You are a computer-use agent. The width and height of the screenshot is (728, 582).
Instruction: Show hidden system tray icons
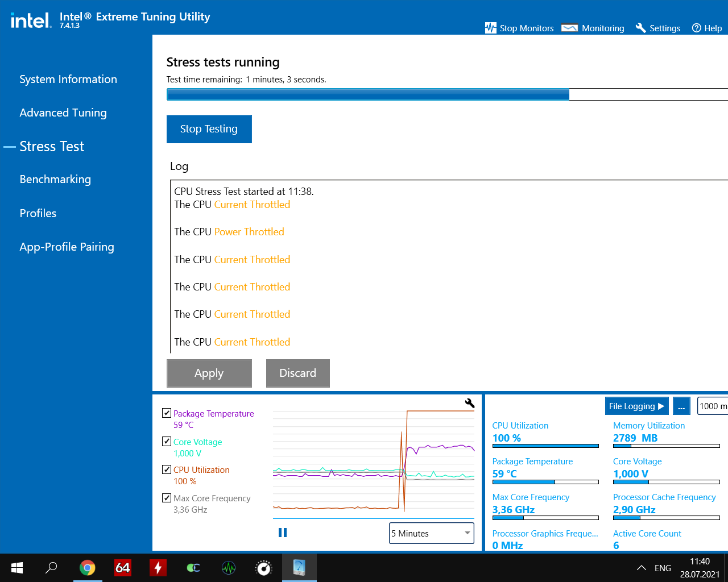(642, 568)
